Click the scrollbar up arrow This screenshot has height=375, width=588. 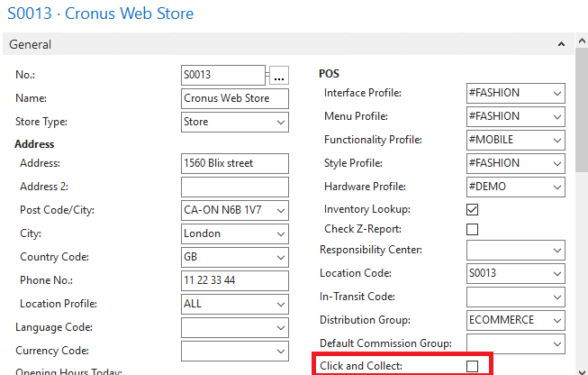(582, 41)
